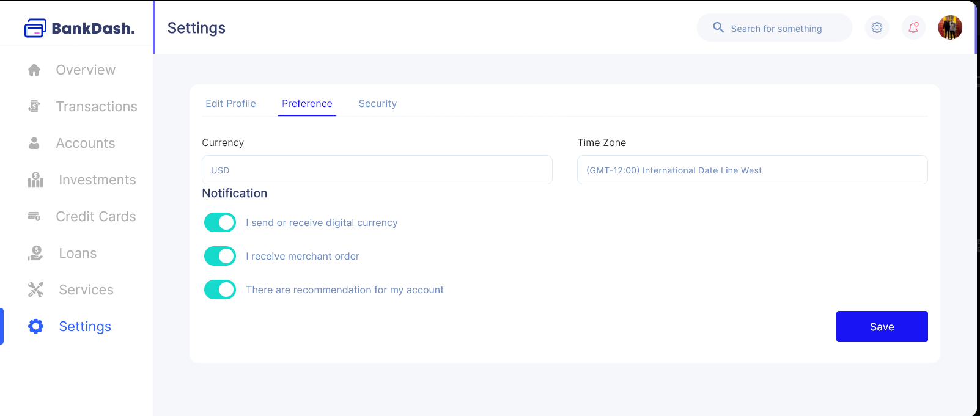Click the Transactions icon in sidebar
This screenshot has width=980, height=416.
pyautogui.click(x=34, y=106)
